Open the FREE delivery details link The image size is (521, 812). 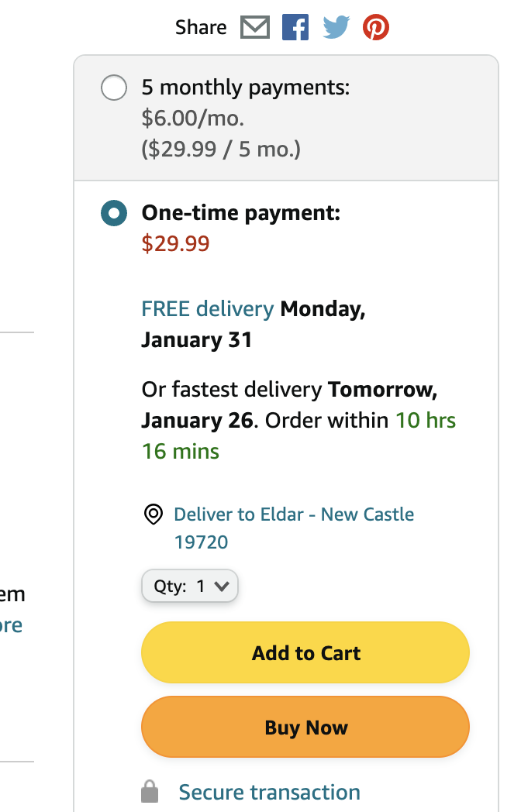coord(207,309)
